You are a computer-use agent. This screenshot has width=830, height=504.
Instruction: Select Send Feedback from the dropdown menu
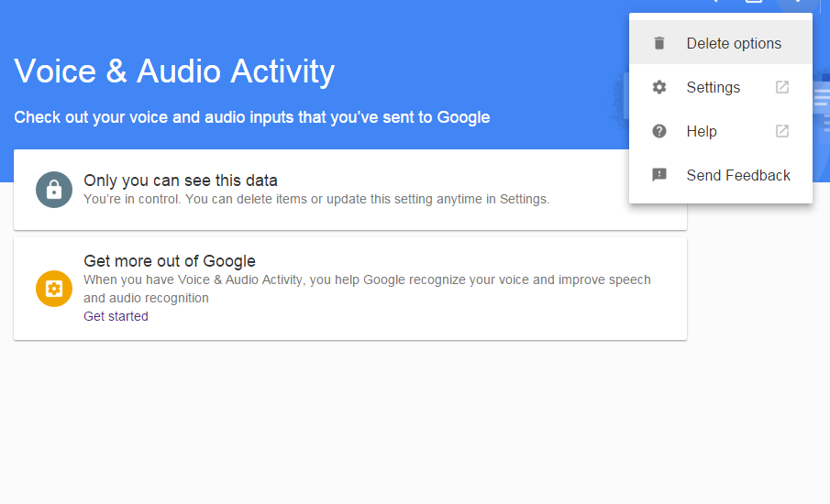(737, 175)
